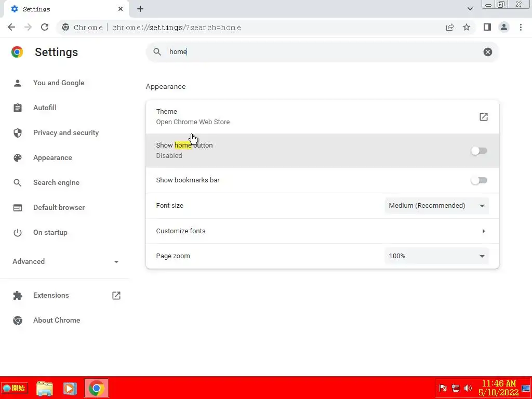Click the On startup power icon
532x399 pixels.
tap(18, 233)
